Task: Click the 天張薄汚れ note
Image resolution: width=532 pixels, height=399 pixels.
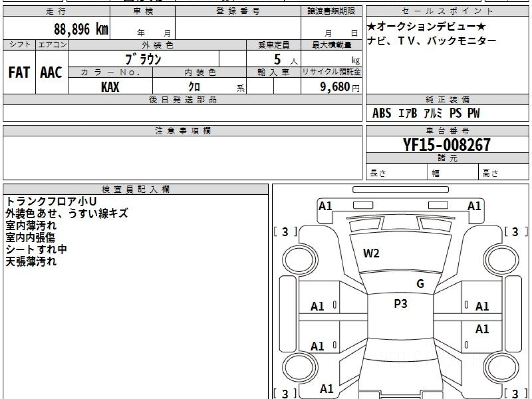Action: tap(31, 262)
